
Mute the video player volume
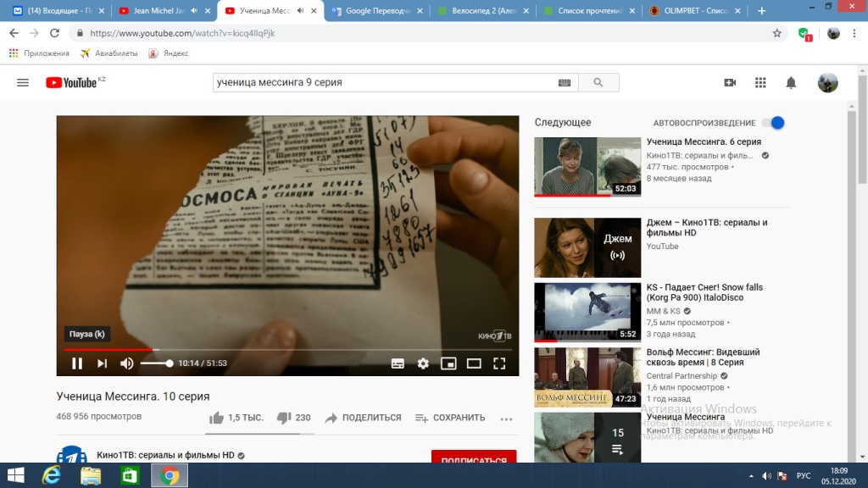point(127,363)
